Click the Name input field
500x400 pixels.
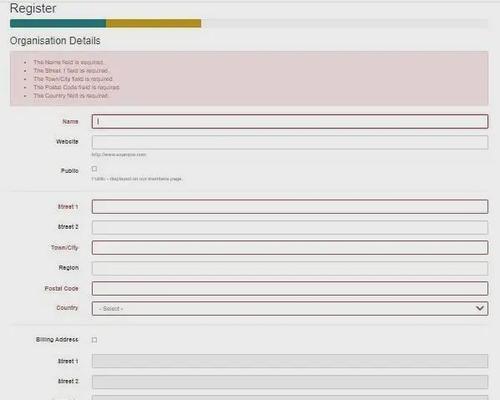[x=290, y=122]
